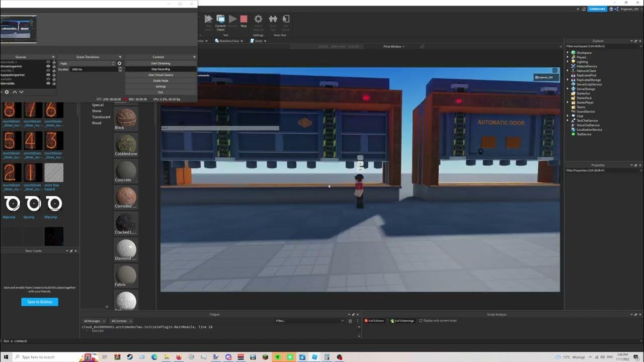Click the LocalizationService icon
This screenshot has height=362, width=644.
click(x=573, y=130)
